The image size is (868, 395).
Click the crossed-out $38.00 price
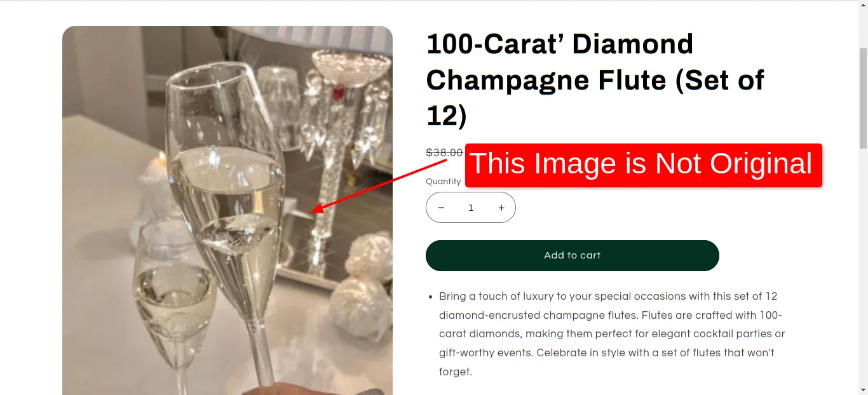(x=444, y=152)
